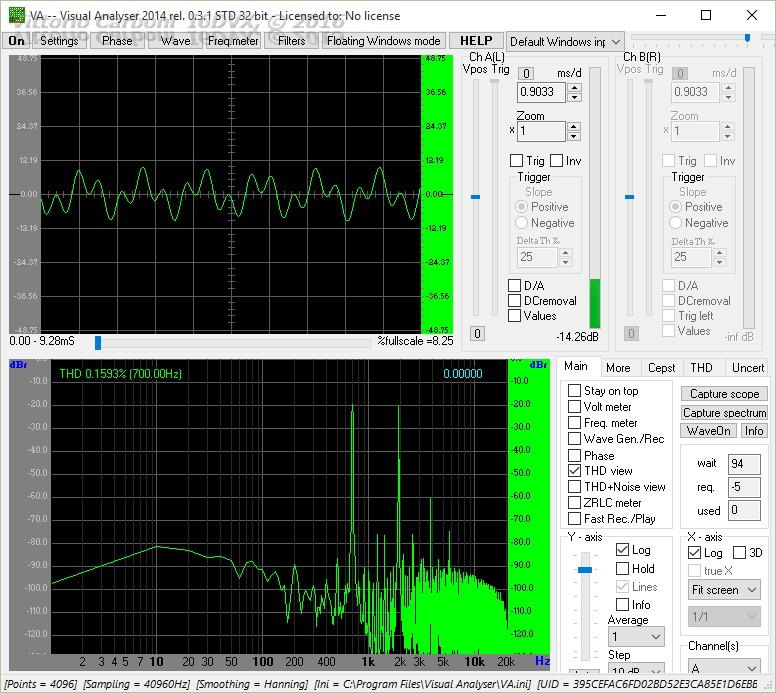Switch to the Main tab
This screenshot has height=693, width=776.
tap(576, 366)
